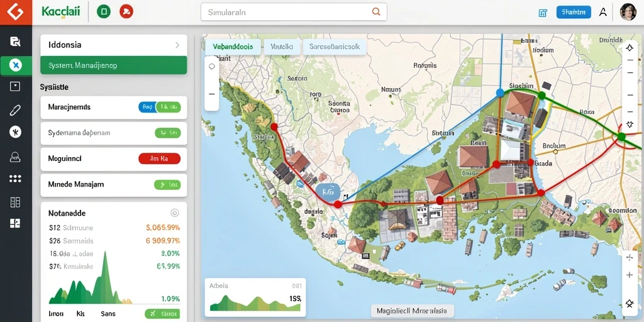Open the Notanedde panel options circle

pyautogui.click(x=175, y=213)
